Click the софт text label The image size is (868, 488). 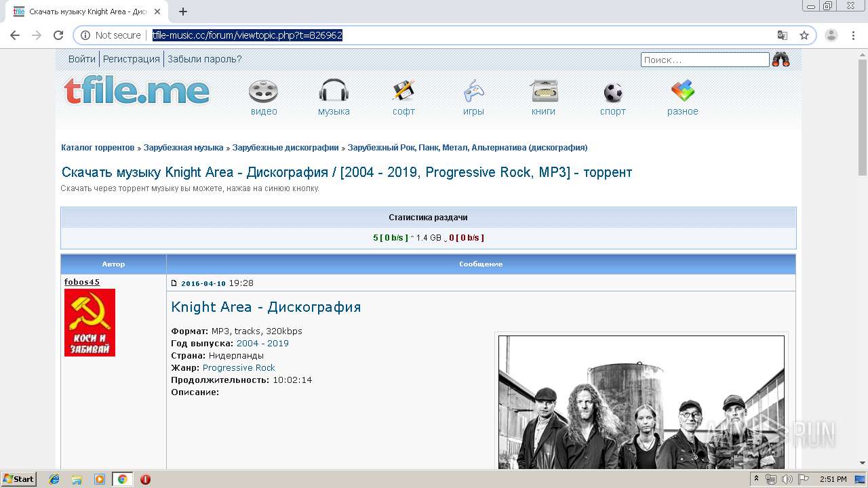pos(403,111)
